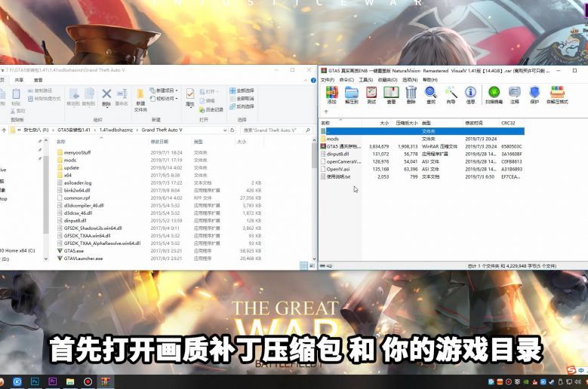Image resolution: width=588 pixels, height=389 pixels.
Task: Expand Explorer address bar history dropdown
Action: pos(225,130)
